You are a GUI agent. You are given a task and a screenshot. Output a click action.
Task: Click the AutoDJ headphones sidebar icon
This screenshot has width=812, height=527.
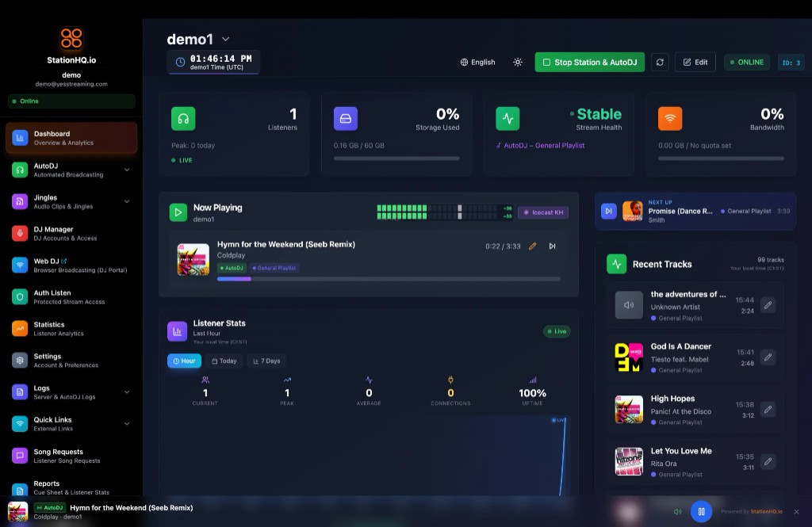tap(20, 170)
